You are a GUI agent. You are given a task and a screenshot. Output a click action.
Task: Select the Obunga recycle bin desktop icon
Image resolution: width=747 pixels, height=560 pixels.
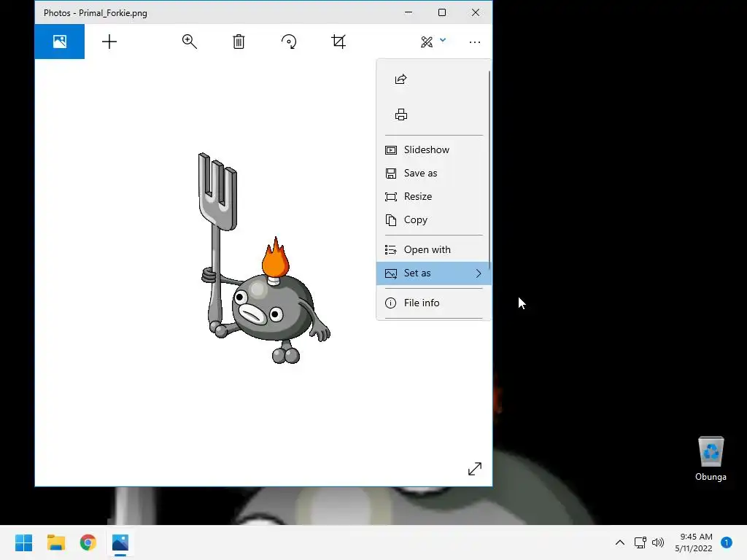click(711, 459)
